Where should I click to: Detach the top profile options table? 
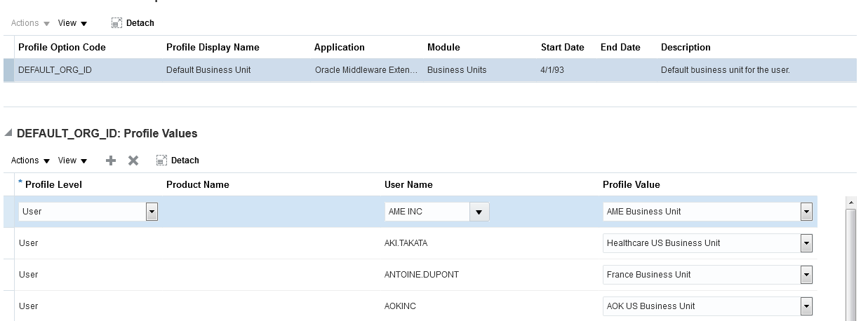click(133, 23)
